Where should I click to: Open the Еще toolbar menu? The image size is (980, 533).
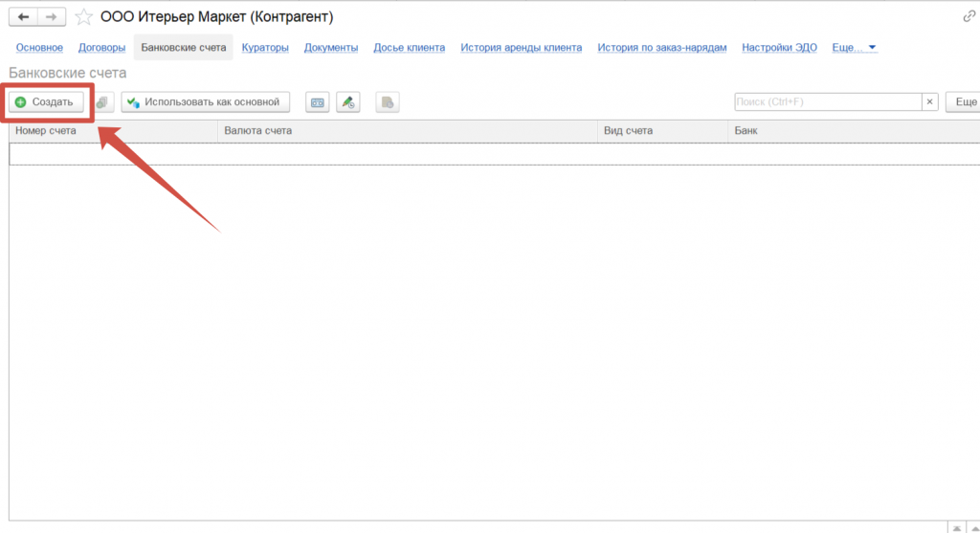[x=964, y=102]
